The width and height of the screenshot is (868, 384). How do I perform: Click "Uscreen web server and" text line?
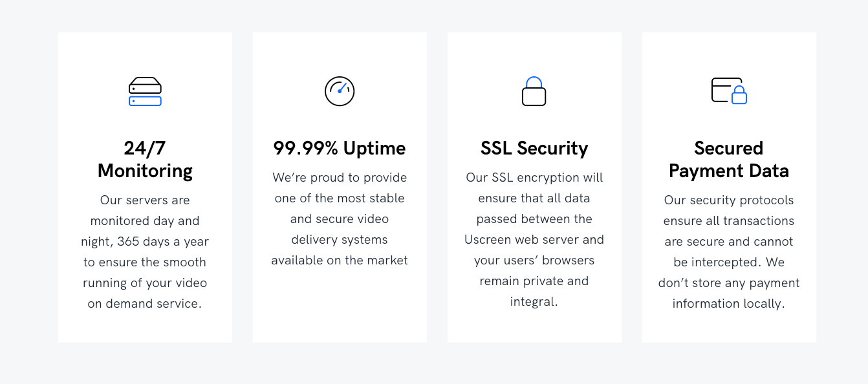[534, 240]
